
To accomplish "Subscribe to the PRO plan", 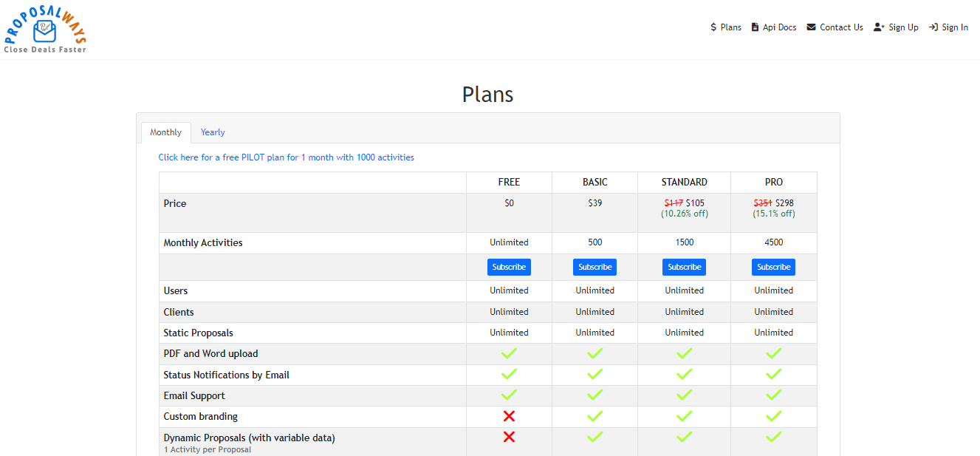I will point(773,267).
